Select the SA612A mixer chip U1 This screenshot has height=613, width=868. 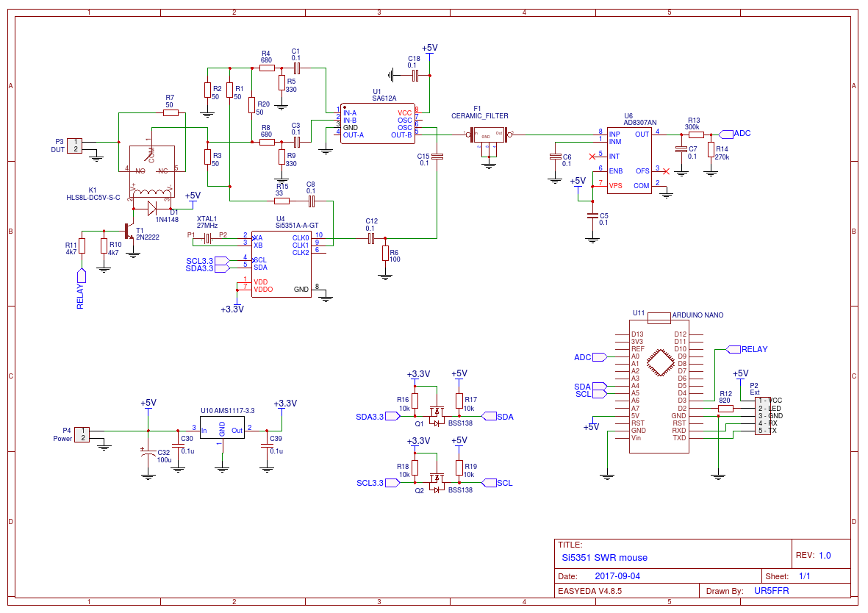pyautogui.click(x=377, y=123)
